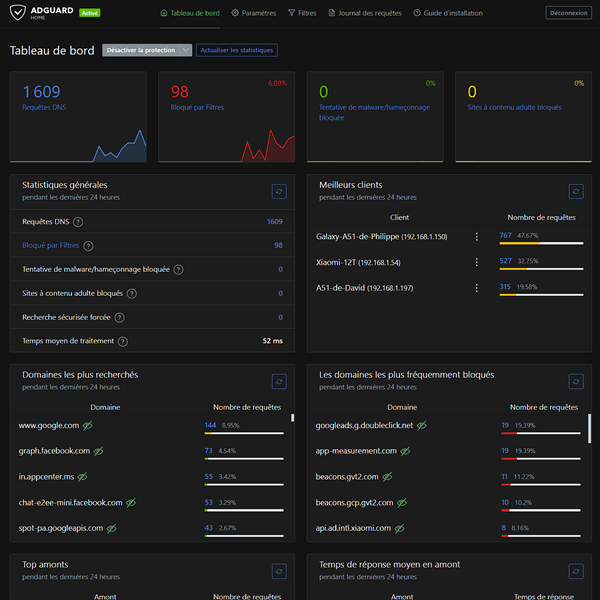Click the AdGuard Home shield logo
The height and width of the screenshot is (600, 600).
pyautogui.click(x=18, y=13)
